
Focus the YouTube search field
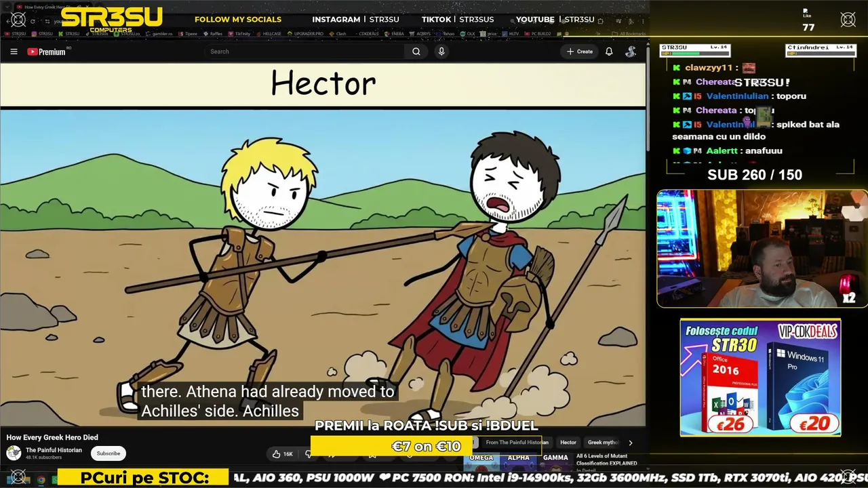pyautogui.click(x=305, y=52)
